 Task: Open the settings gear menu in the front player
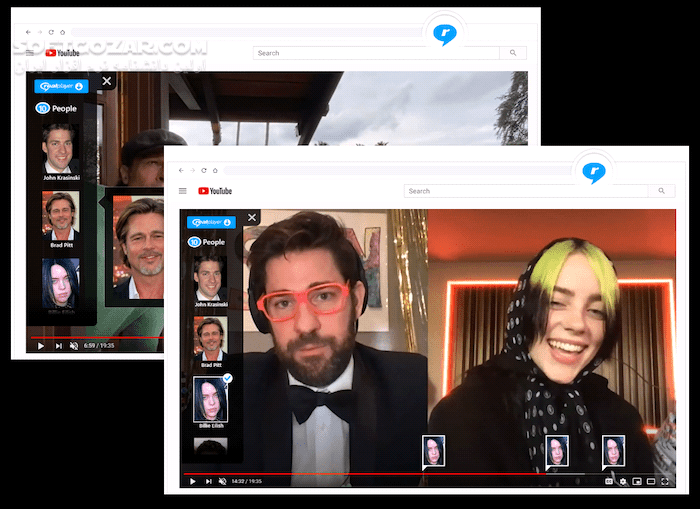pos(622,481)
